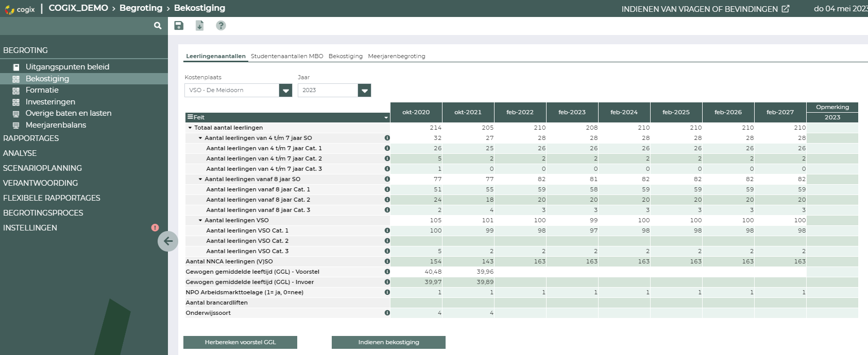Open the Jaar dropdown arrow

tap(364, 91)
